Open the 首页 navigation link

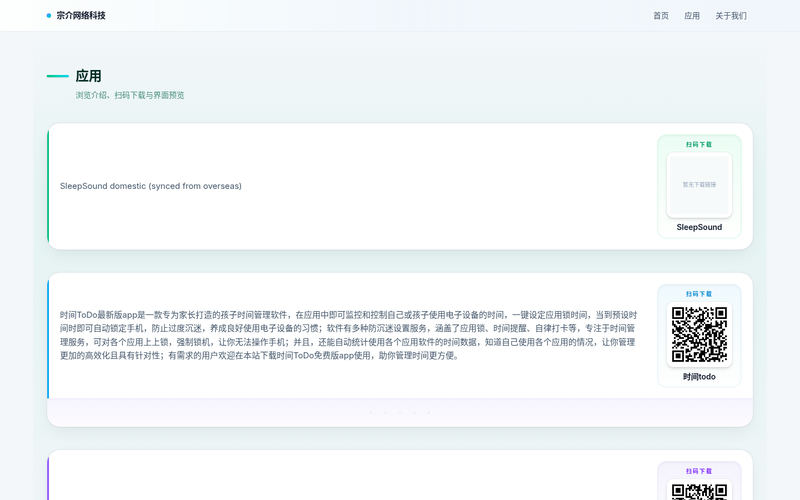(661, 16)
